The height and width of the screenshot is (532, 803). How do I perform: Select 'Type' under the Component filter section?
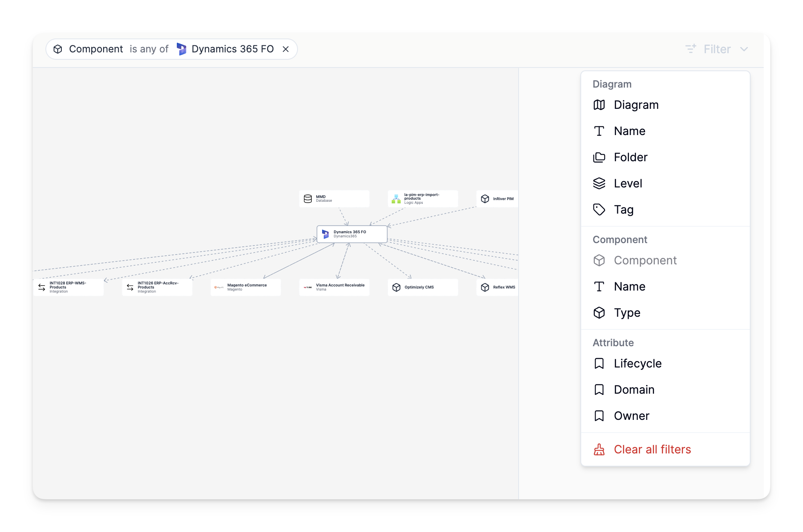(x=627, y=313)
